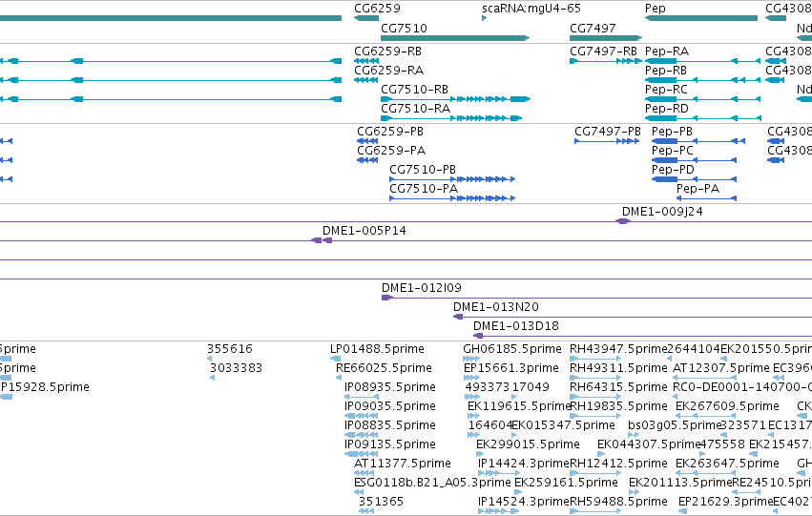Screen dimensions: 812x516
Task: Open the DME1-009J24 clone feature
Action: [623, 221]
